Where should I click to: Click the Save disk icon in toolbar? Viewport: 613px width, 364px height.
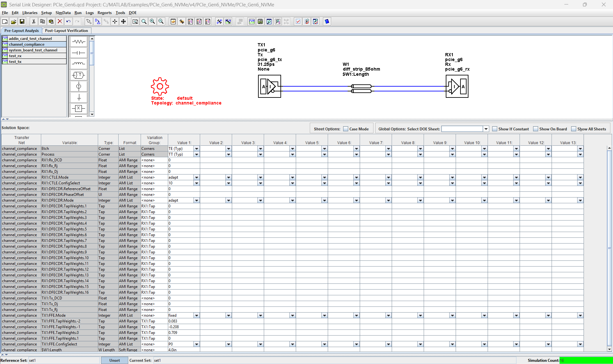click(x=22, y=21)
